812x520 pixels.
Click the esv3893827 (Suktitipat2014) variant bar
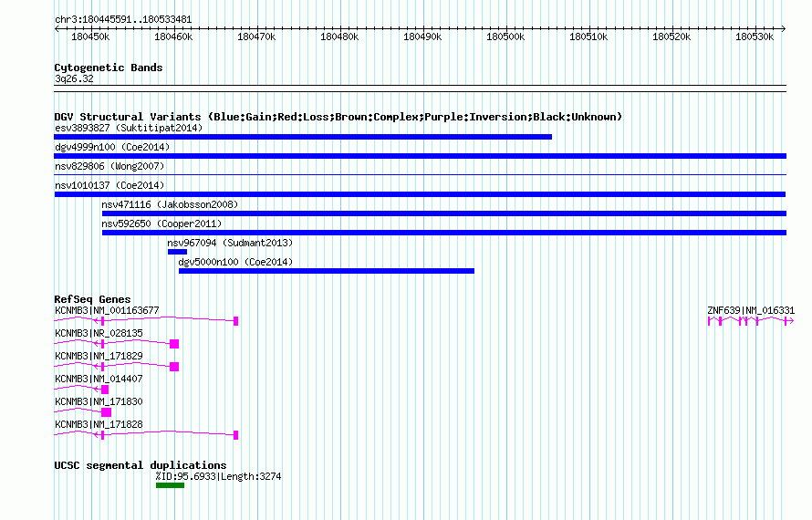point(303,137)
